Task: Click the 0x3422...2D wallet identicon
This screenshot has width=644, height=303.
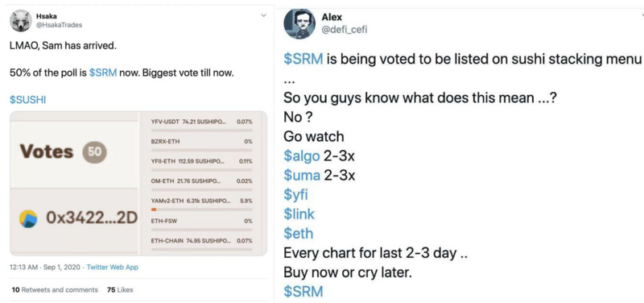Action: (x=28, y=218)
